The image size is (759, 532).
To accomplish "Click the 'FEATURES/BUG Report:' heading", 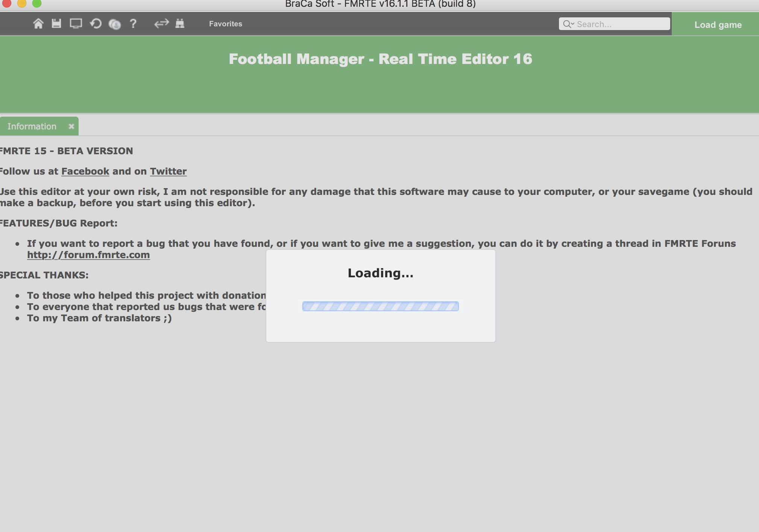I will 59,223.
